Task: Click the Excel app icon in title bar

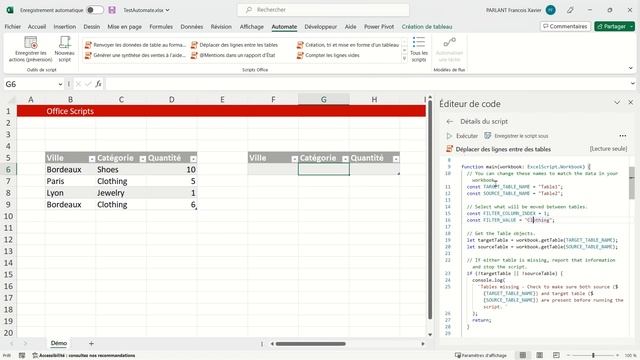Action: tap(10, 10)
